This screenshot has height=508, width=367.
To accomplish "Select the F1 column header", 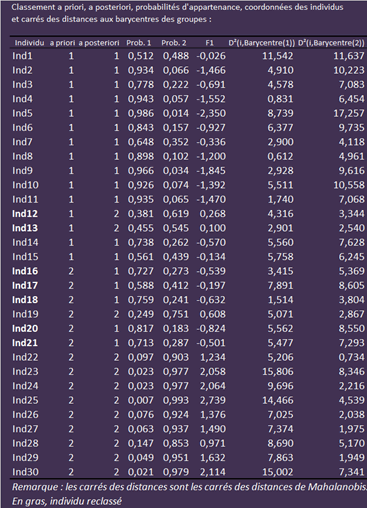I will click(x=209, y=43).
